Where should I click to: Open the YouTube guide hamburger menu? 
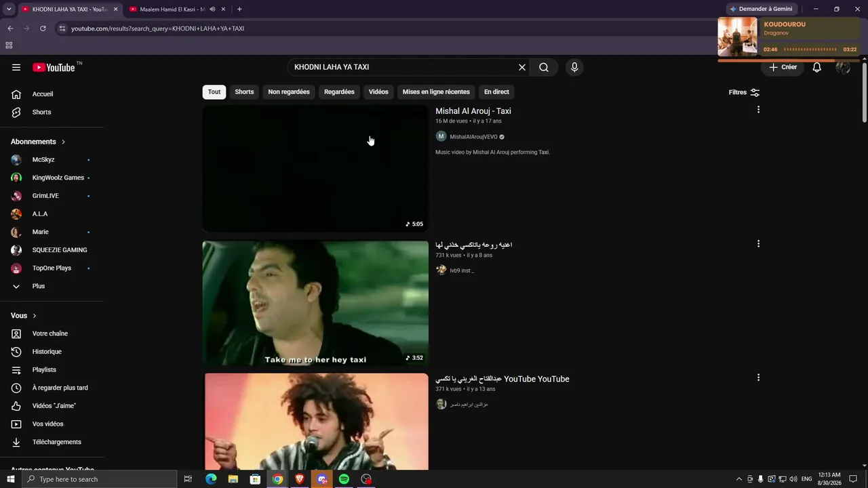coord(16,67)
